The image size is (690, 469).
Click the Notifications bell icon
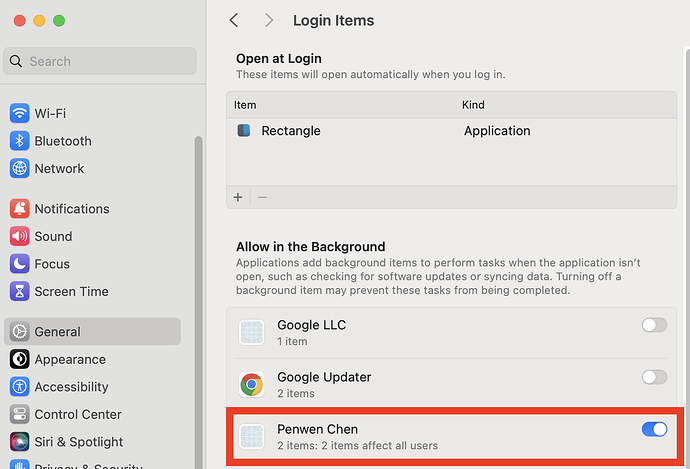(x=19, y=209)
